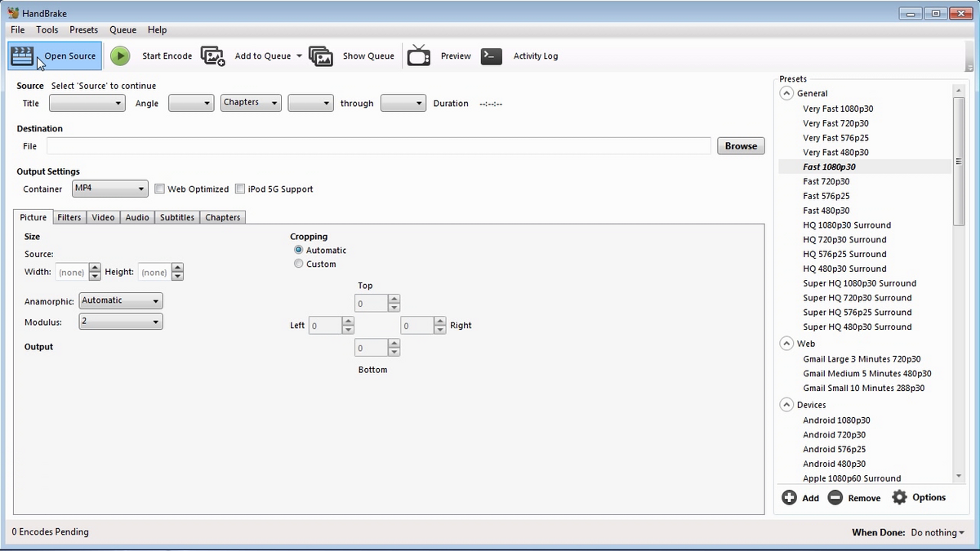
Task: Click presets scrollbar down arrow
Action: pyautogui.click(x=959, y=477)
